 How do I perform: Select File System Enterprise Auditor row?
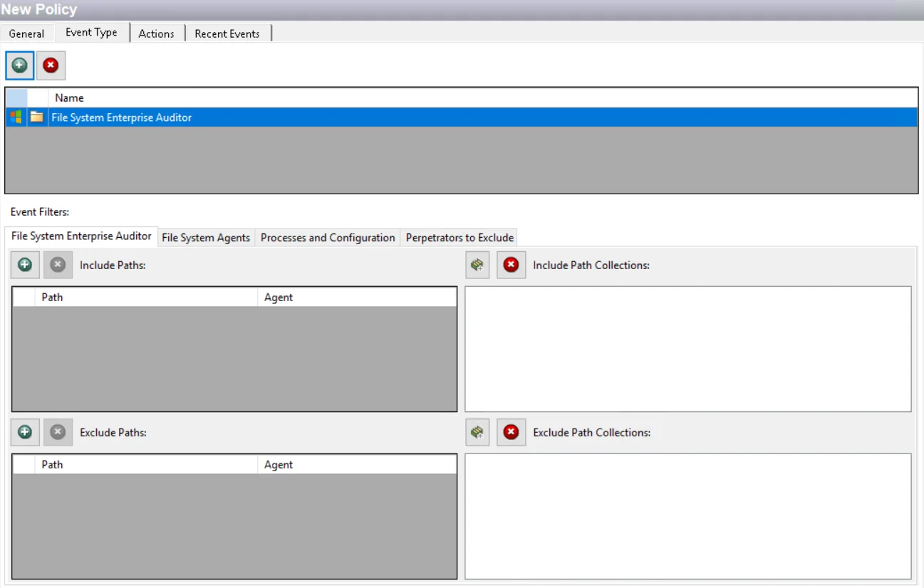[x=461, y=117]
